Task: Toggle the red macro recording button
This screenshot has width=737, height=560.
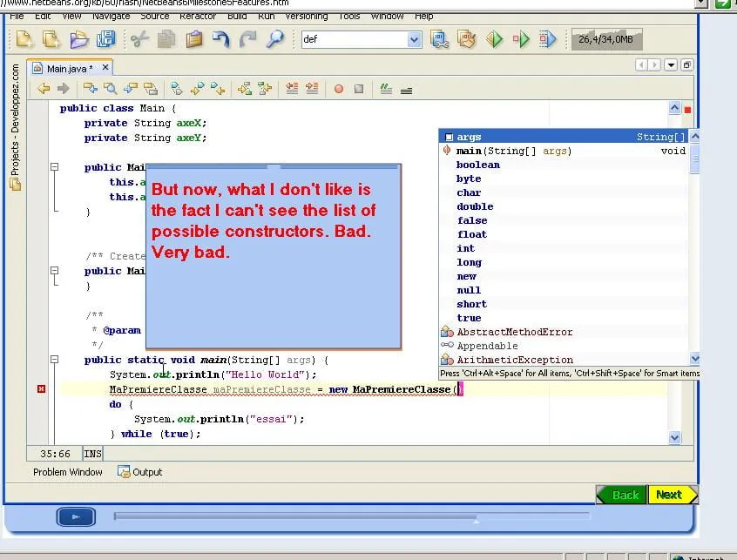Action: point(338,89)
